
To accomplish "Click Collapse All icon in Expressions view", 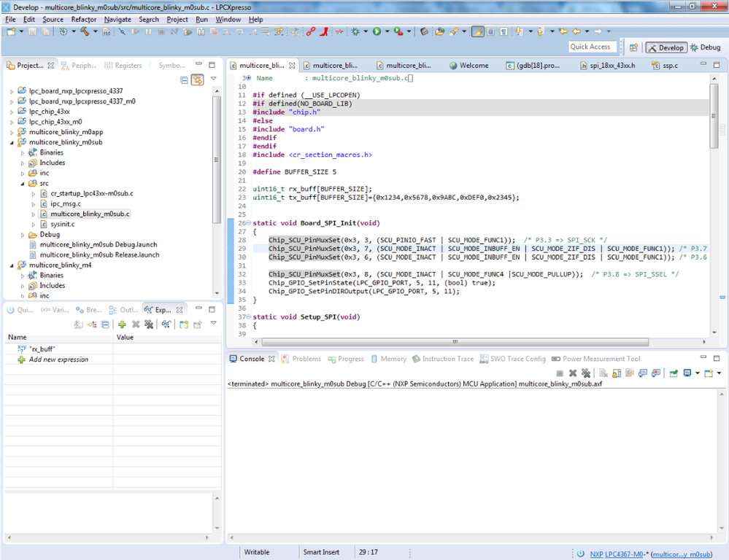I will pyautogui.click(x=106, y=324).
